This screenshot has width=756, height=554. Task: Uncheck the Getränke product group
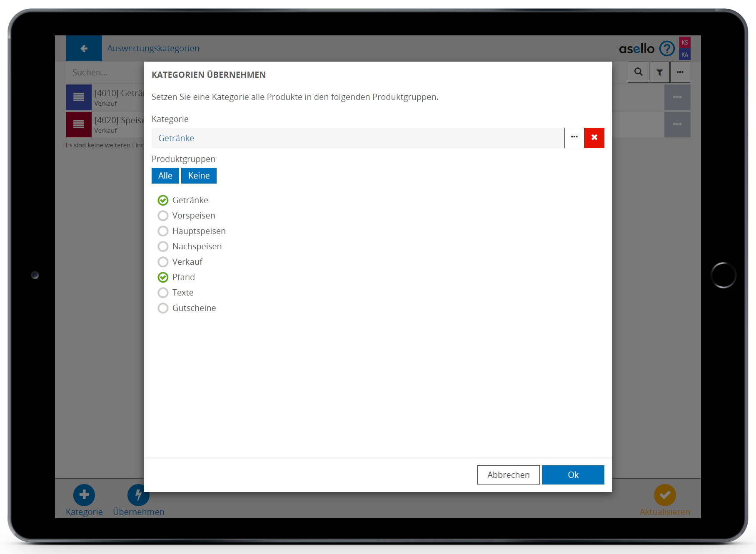tap(163, 200)
